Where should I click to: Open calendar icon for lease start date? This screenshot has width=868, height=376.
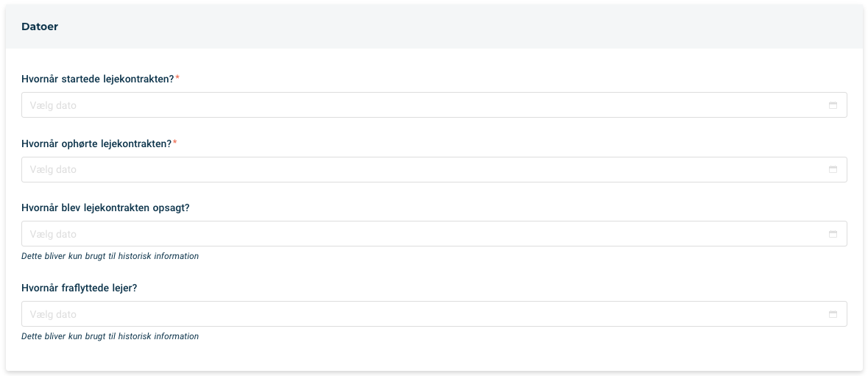point(833,105)
